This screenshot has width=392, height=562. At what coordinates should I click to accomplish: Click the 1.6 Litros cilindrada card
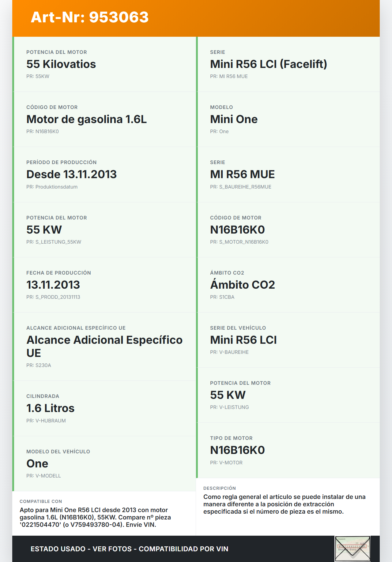pyautogui.click(x=104, y=408)
